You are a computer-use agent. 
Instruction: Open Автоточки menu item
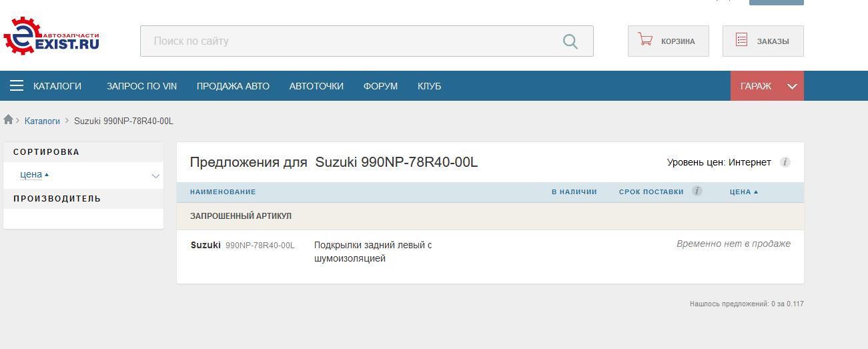316,86
